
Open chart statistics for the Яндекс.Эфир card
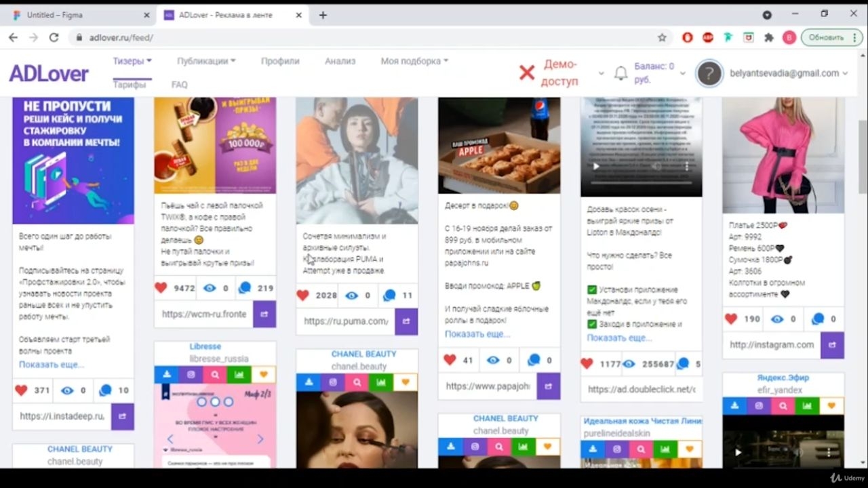[808, 406]
